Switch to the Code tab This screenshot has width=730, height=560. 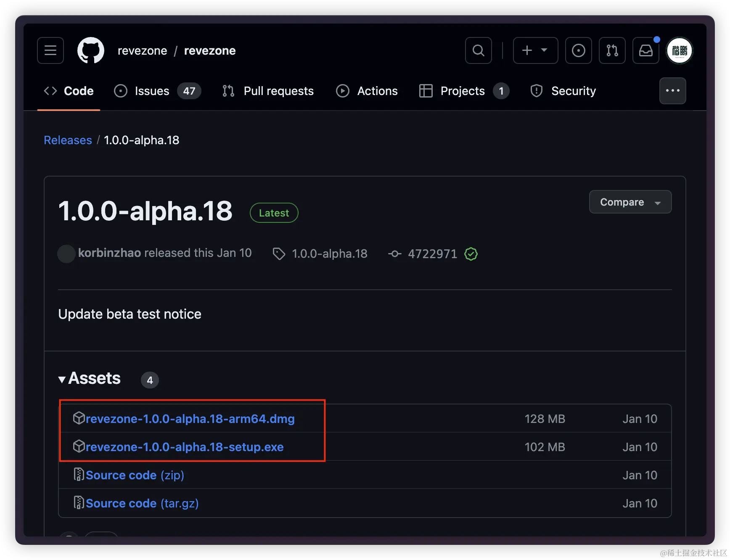coord(69,91)
